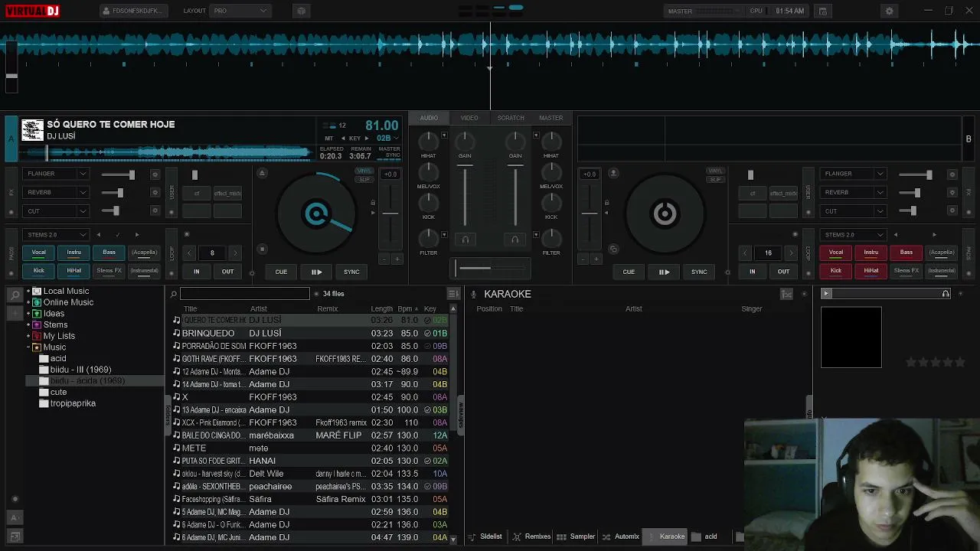Switch to the MASTER mixer tab
Image resolution: width=980 pixels, height=551 pixels.
pos(551,118)
